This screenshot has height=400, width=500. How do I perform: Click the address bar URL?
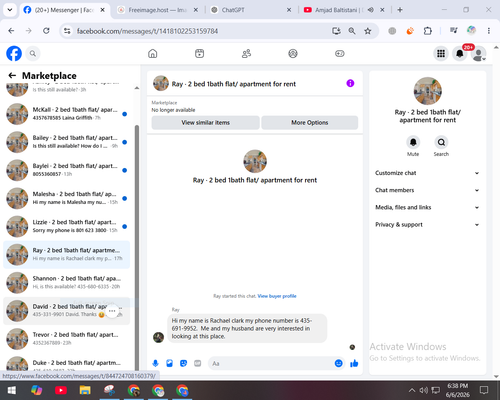(x=147, y=31)
